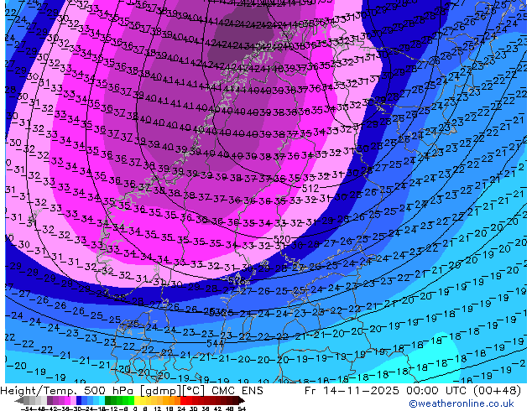Click the dark blue -30 legend swatch

click(79, 400)
